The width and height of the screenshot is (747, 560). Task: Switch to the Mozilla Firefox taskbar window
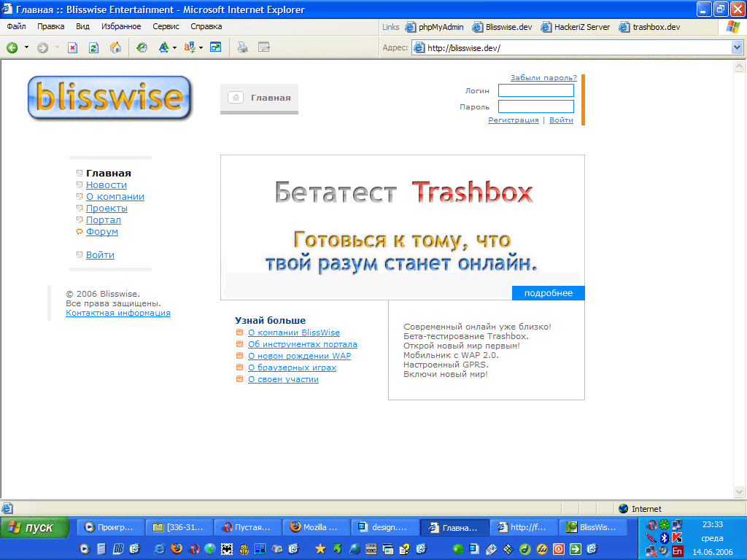point(315,527)
